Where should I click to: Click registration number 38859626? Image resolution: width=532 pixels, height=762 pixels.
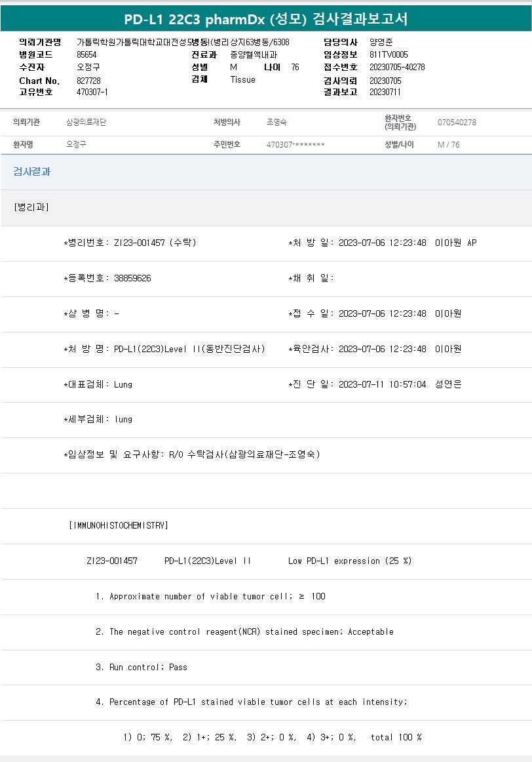tap(132, 278)
